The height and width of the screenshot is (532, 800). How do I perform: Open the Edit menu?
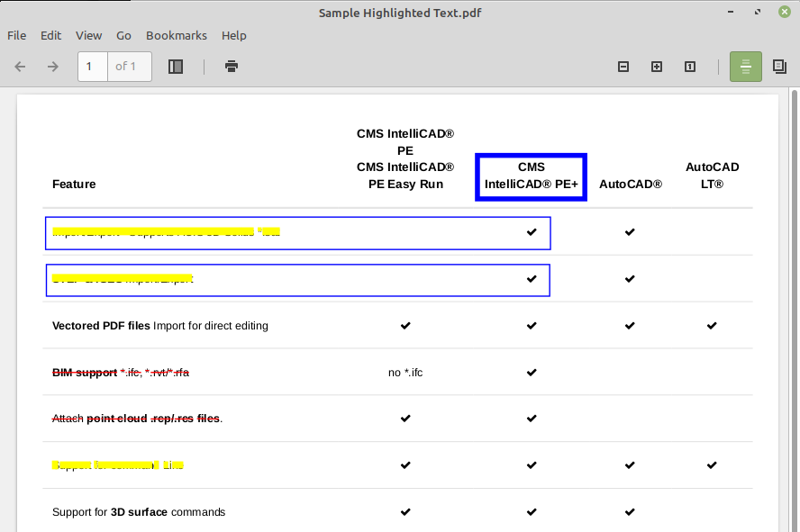click(50, 36)
